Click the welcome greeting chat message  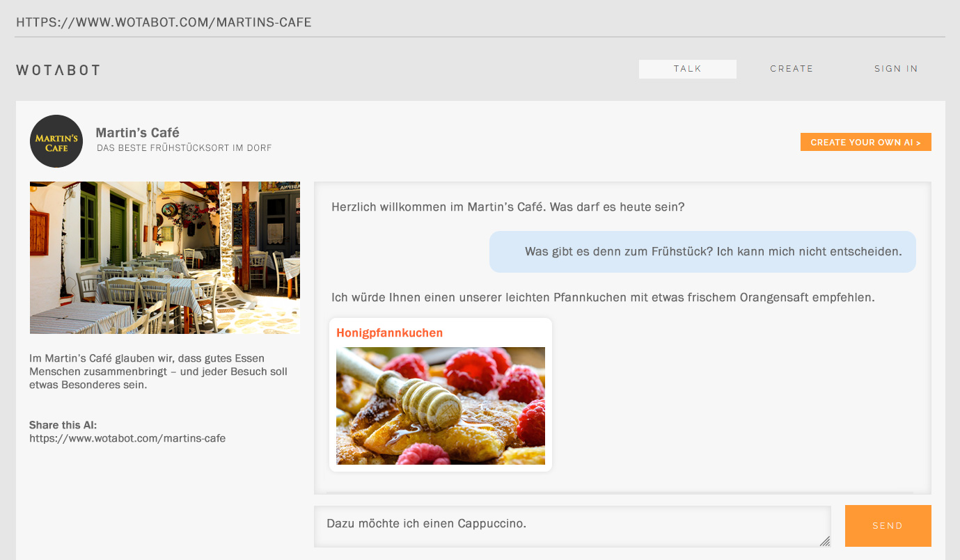click(508, 207)
